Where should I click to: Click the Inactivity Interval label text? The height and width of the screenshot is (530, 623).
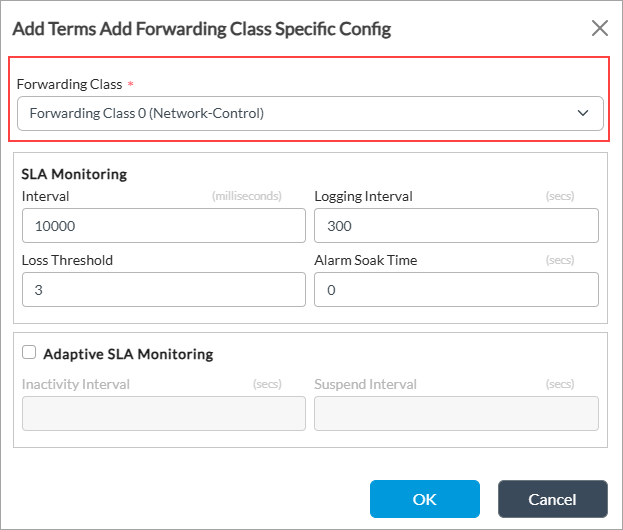tap(76, 384)
